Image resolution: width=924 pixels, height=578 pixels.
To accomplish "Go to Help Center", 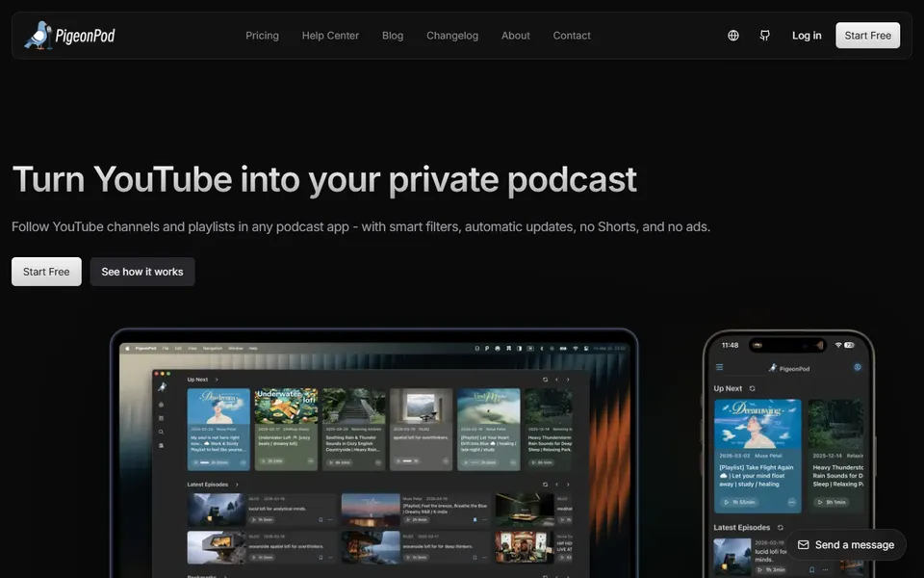I will point(330,36).
